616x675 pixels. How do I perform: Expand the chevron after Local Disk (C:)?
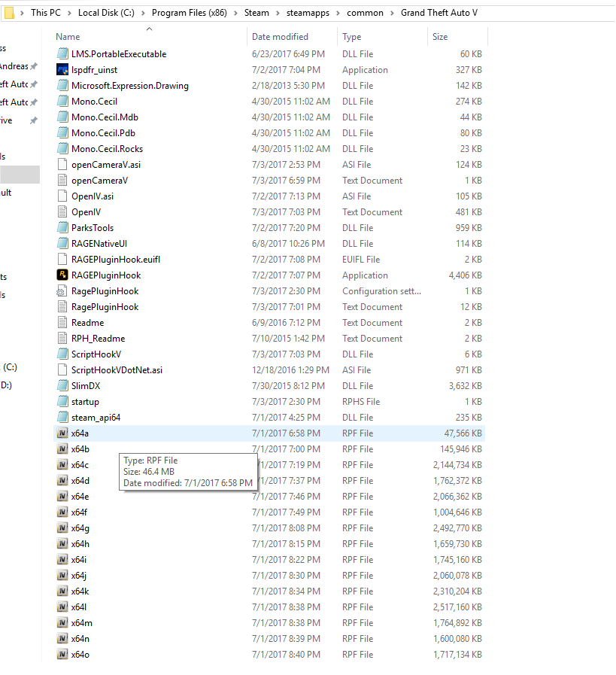pyautogui.click(x=143, y=14)
